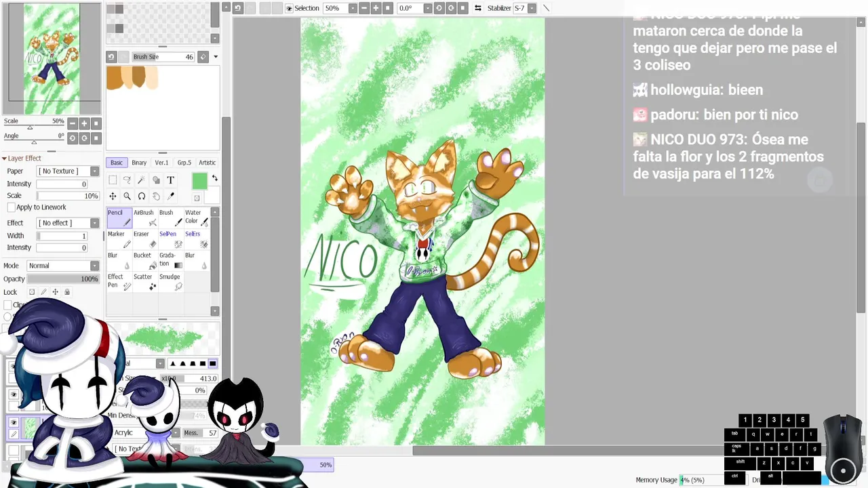Open the Stabilizer S-7 dropdown

point(532,8)
